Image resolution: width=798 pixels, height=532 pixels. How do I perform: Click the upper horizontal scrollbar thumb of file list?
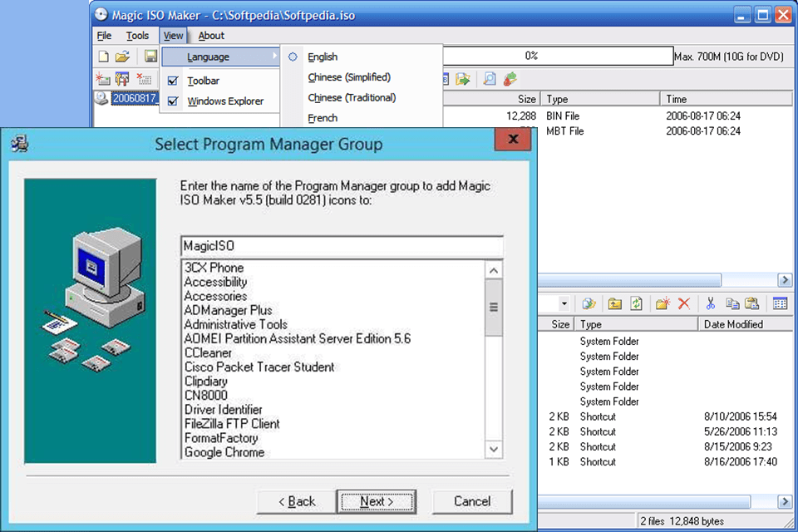(x=629, y=280)
